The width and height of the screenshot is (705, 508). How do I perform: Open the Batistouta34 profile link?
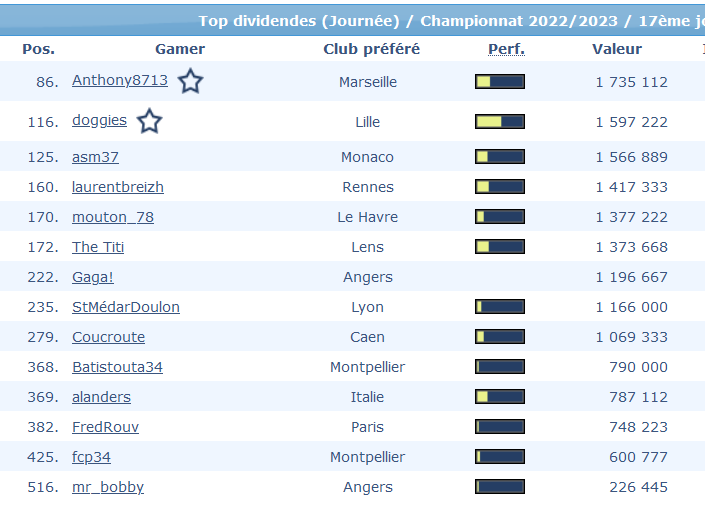point(117,367)
